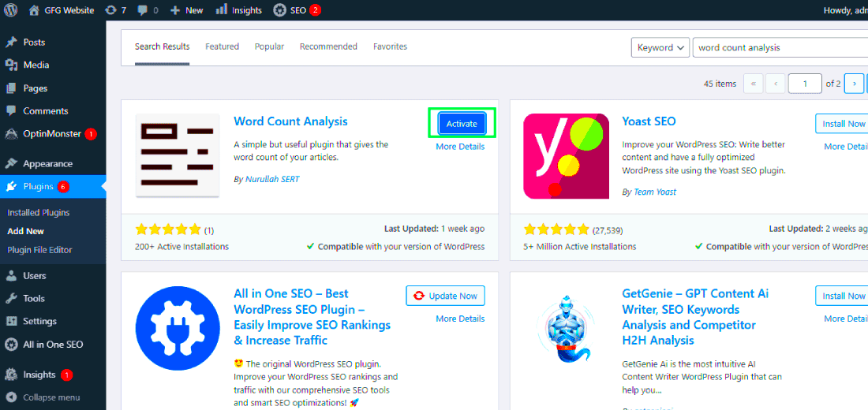The width and height of the screenshot is (868, 410).
Task: Go to next results page
Action: point(854,84)
